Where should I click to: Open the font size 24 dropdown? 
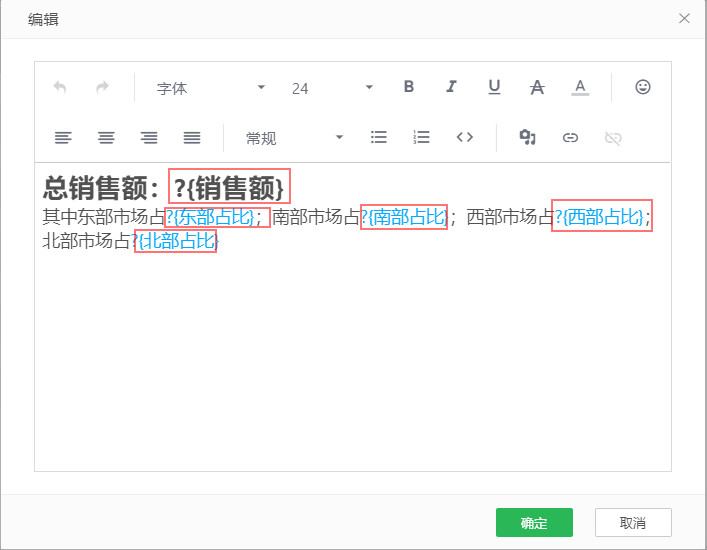332,87
